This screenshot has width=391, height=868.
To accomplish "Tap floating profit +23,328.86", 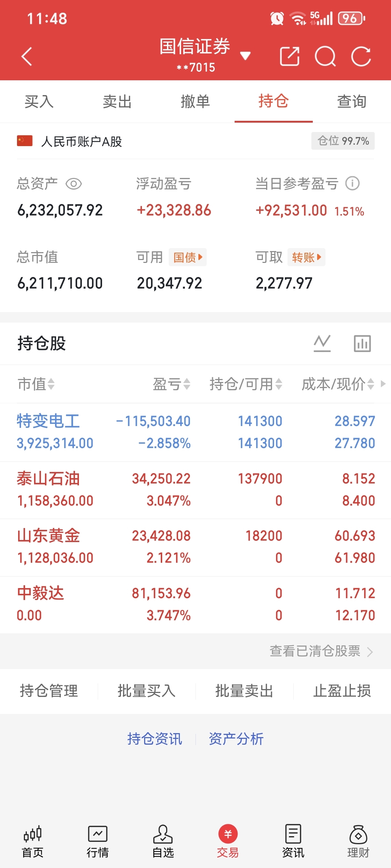I will click(174, 210).
